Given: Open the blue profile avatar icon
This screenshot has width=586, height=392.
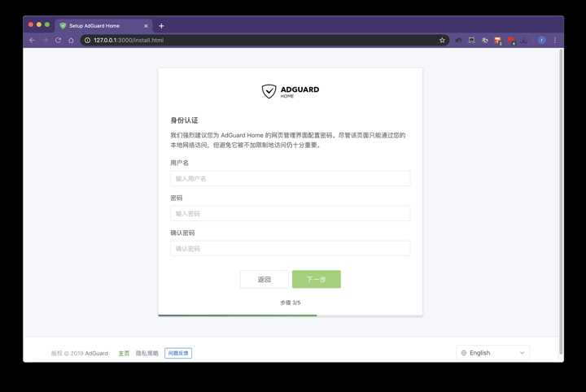Looking at the screenshot, I should (541, 41).
